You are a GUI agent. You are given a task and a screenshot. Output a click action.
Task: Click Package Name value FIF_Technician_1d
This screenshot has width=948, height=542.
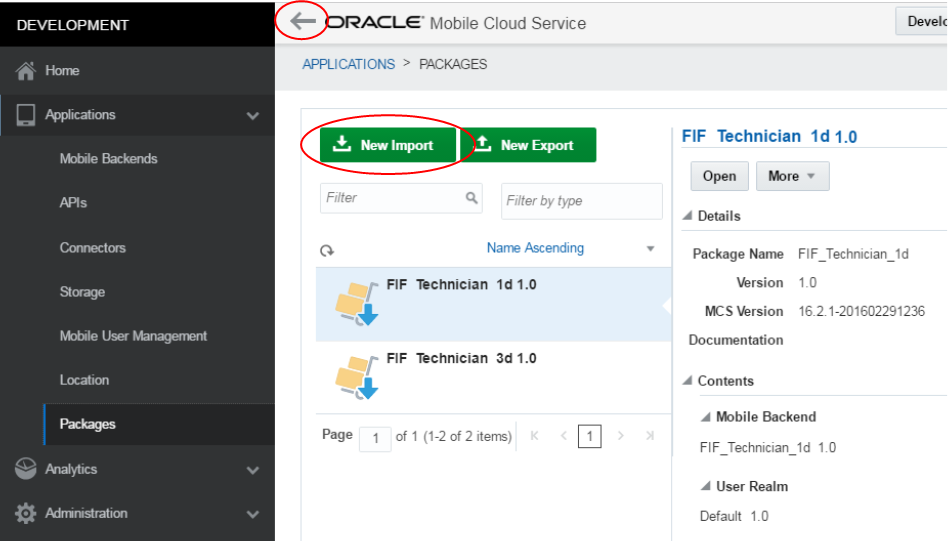853,254
